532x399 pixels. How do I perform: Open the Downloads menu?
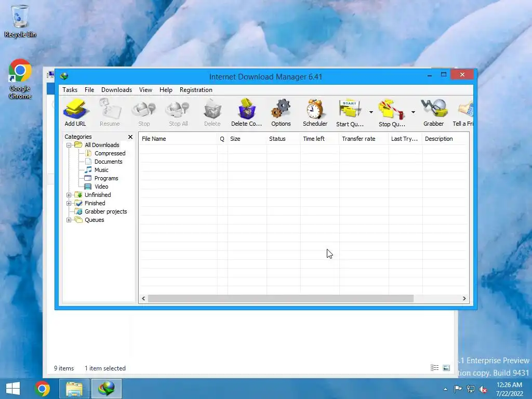pyautogui.click(x=116, y=90)
